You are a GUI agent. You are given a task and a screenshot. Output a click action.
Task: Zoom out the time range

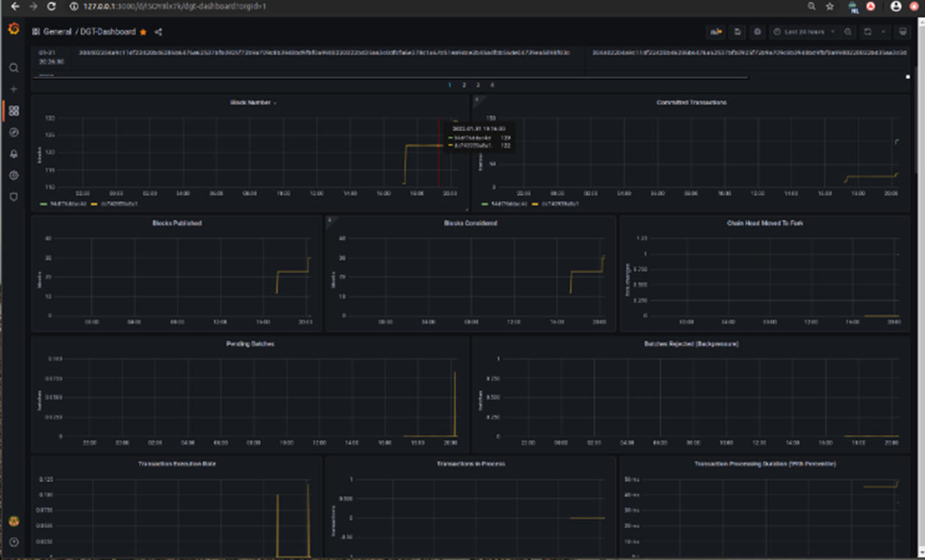coord(848,32)
